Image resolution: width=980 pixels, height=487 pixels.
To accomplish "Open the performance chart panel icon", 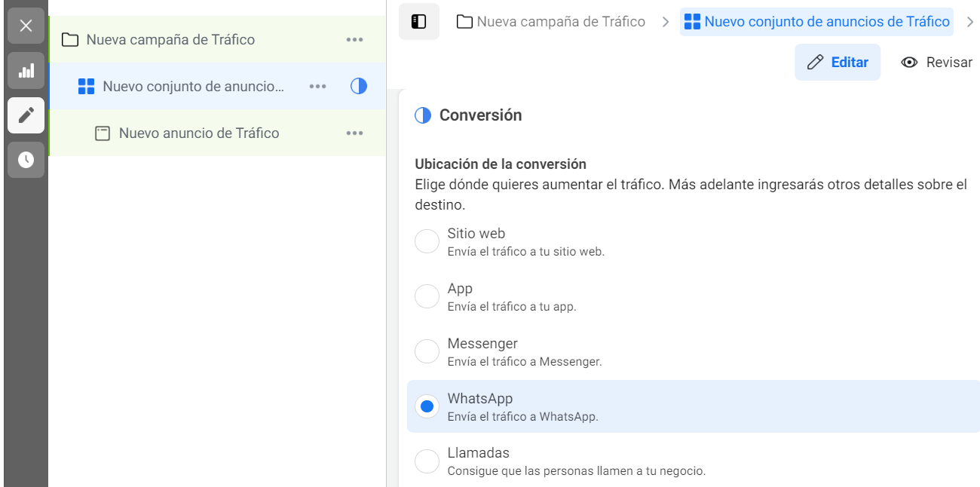I will pyautogui.click(x=26, y=72).
